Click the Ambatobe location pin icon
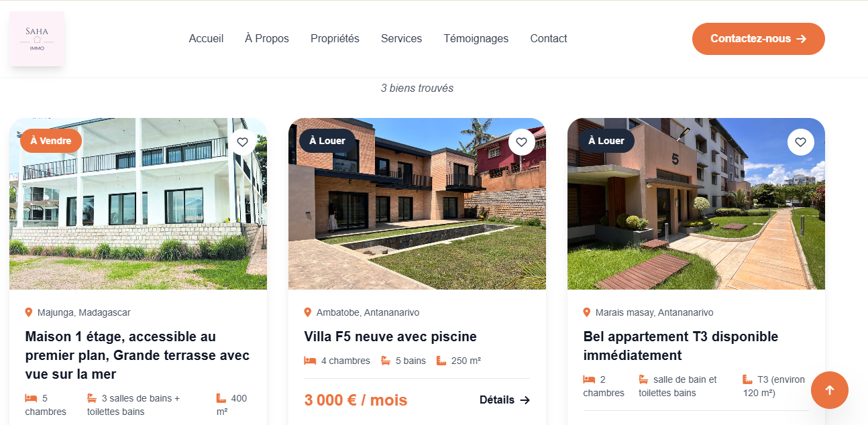 pyautogui.click(x=308, y=312)
